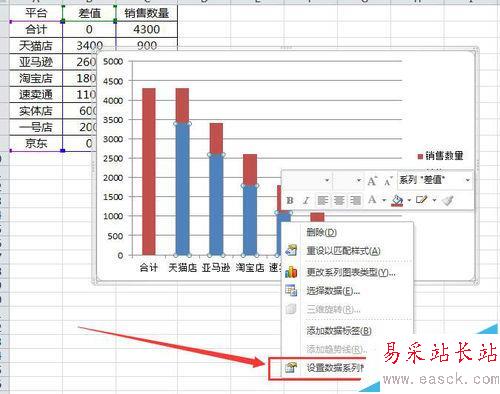Click the align left icon

tap(322, 200)
